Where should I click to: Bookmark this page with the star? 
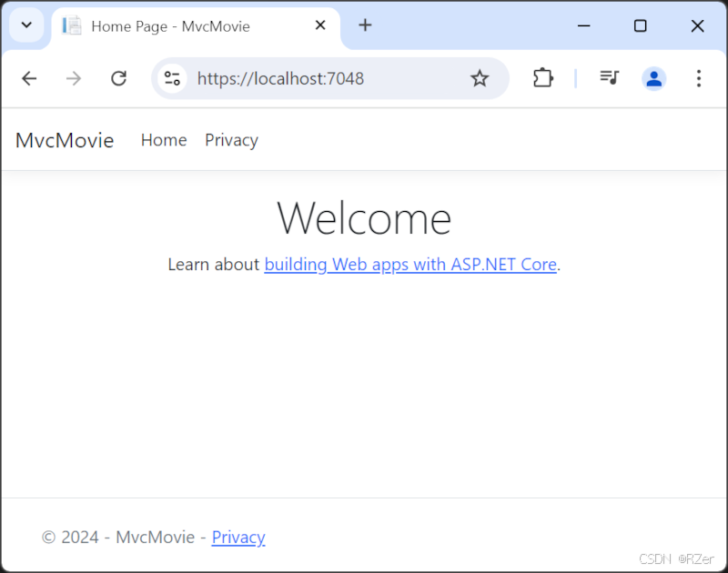480,78
